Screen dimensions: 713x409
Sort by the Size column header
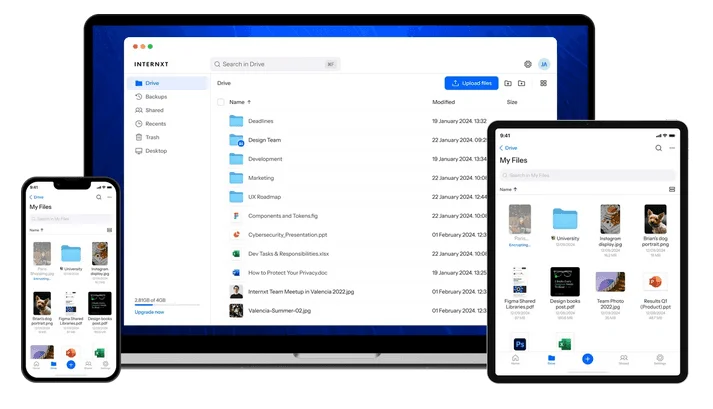[x=512, y=102]
